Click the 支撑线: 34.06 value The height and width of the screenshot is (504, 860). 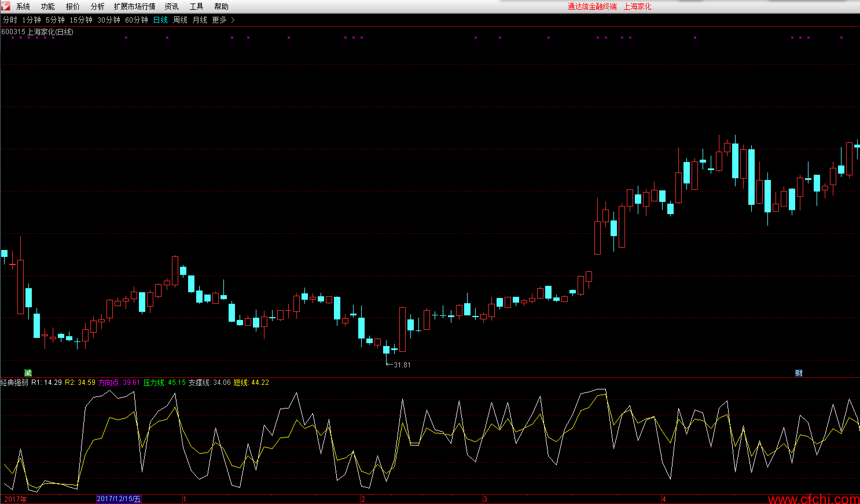pos(210,382)
